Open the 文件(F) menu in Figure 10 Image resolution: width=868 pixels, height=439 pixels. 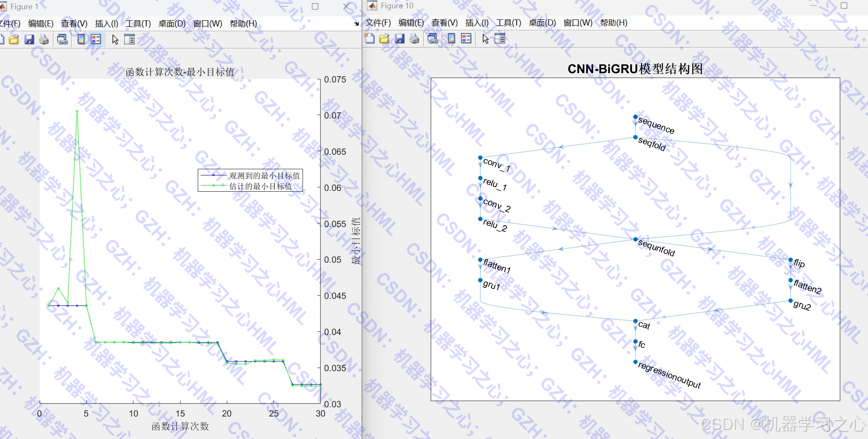[x=378, y=22]
